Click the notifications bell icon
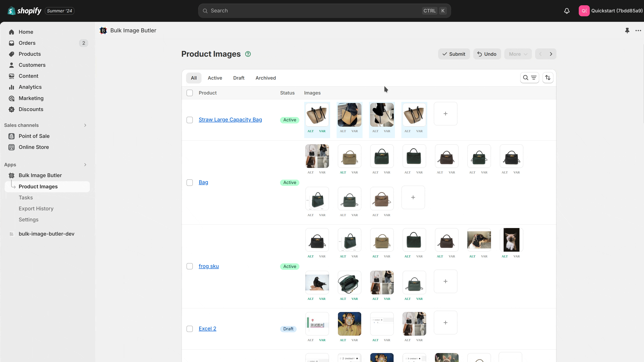The width and height of the screenshot is (644, 362). [x=567, y=11]
